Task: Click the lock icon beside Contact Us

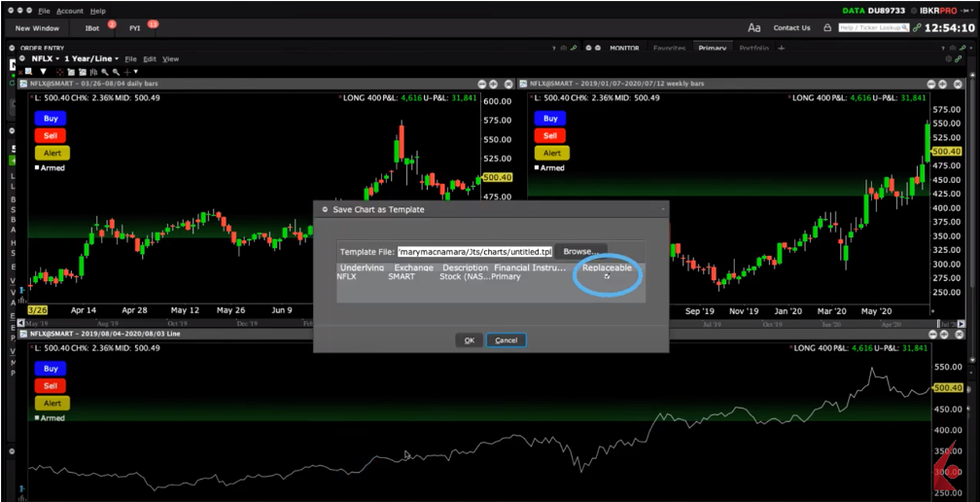Action: click(827, 28)
